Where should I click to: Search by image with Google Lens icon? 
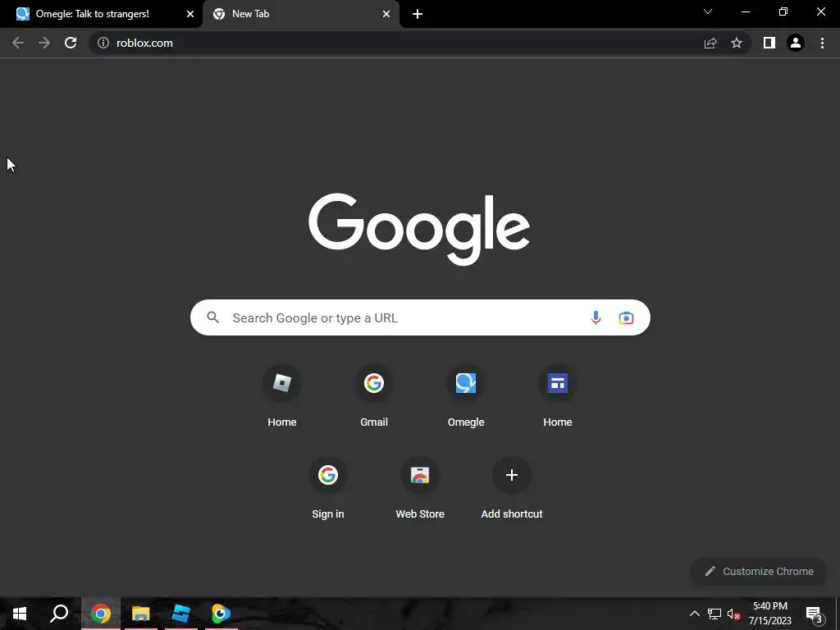(626, 317)
